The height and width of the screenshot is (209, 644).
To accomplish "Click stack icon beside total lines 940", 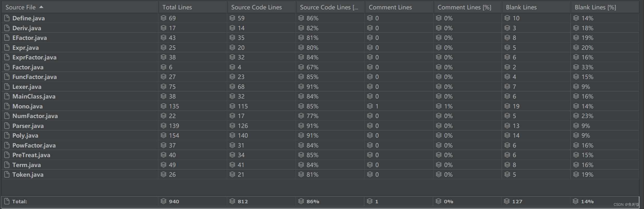I will pyautogui.click(x=163, y=201).
